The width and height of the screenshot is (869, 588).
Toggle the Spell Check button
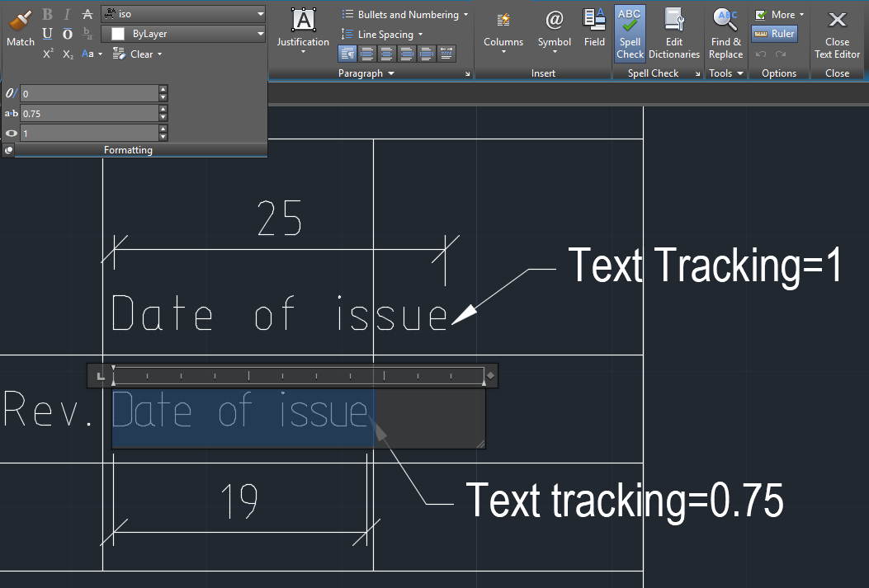(x=630, y=33)
